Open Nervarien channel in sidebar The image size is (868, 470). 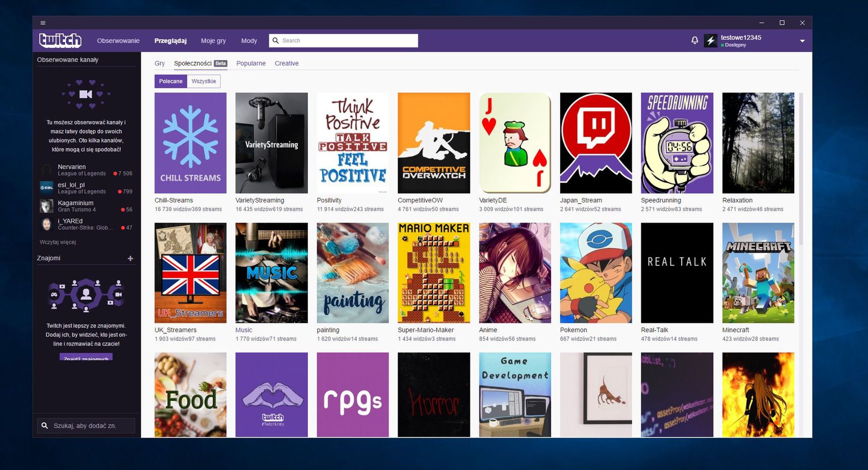(86, 170)
